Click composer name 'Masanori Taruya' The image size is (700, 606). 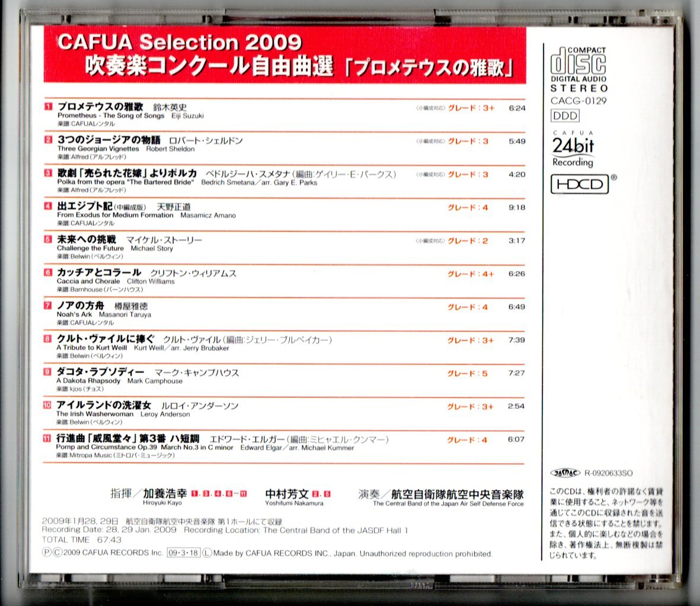125,314
